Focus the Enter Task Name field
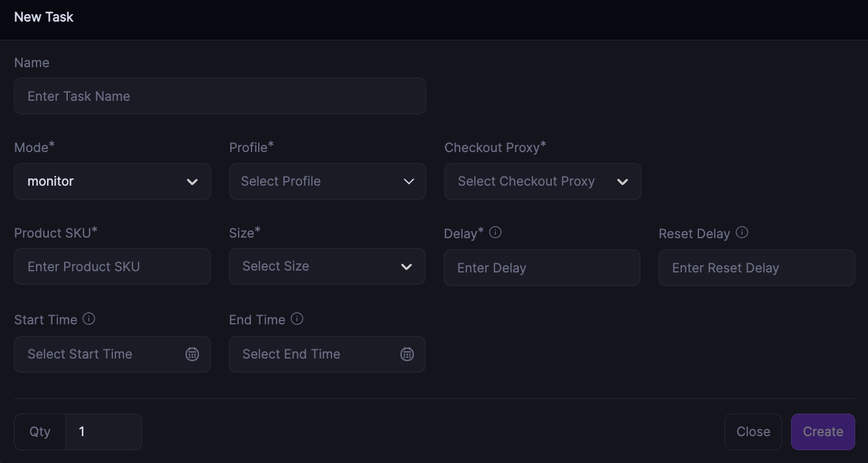The image size is (868, 463). [220, 96]
